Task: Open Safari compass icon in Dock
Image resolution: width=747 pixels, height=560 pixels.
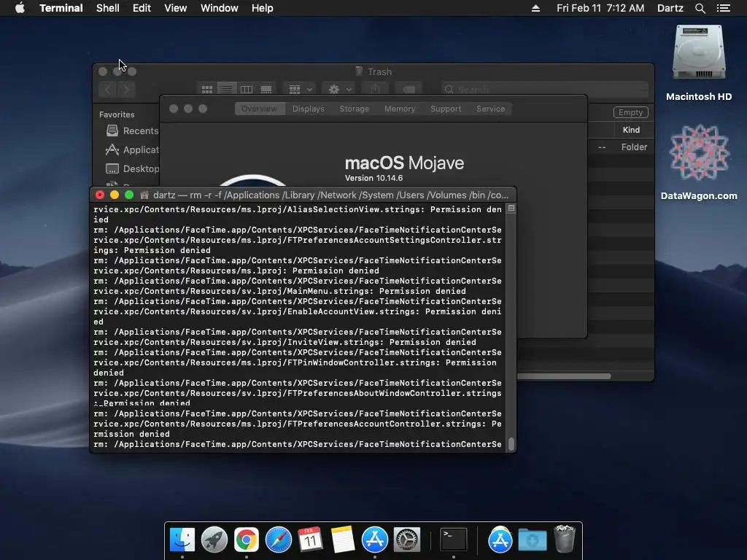Action: (x=278, y=540)
